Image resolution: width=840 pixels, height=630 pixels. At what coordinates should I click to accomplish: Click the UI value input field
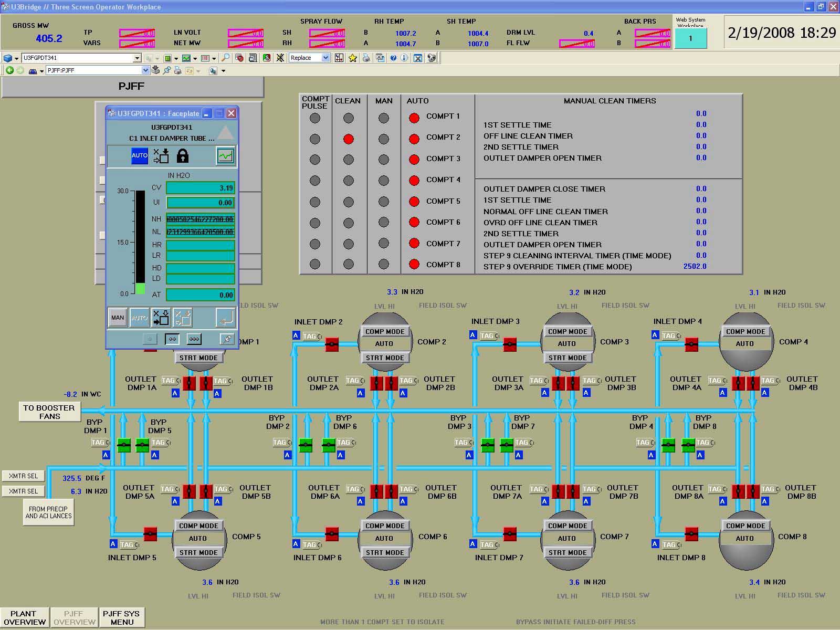click(x=200, y=203)
